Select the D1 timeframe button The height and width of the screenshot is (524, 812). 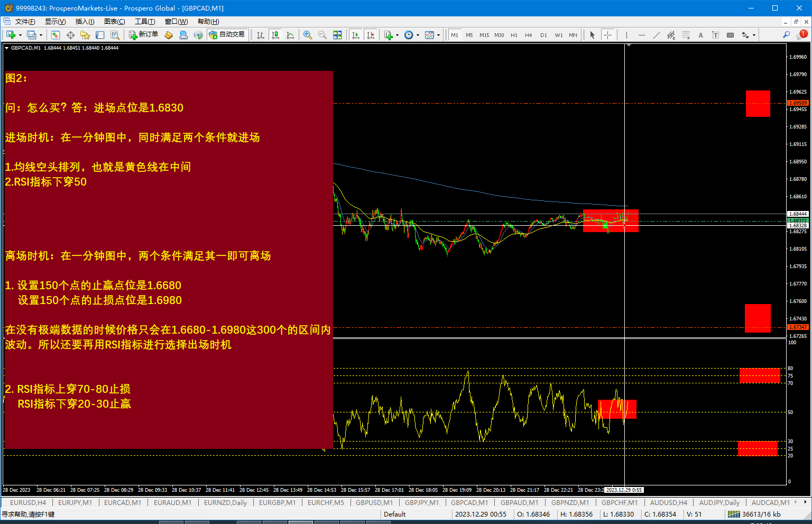[543, 35]
